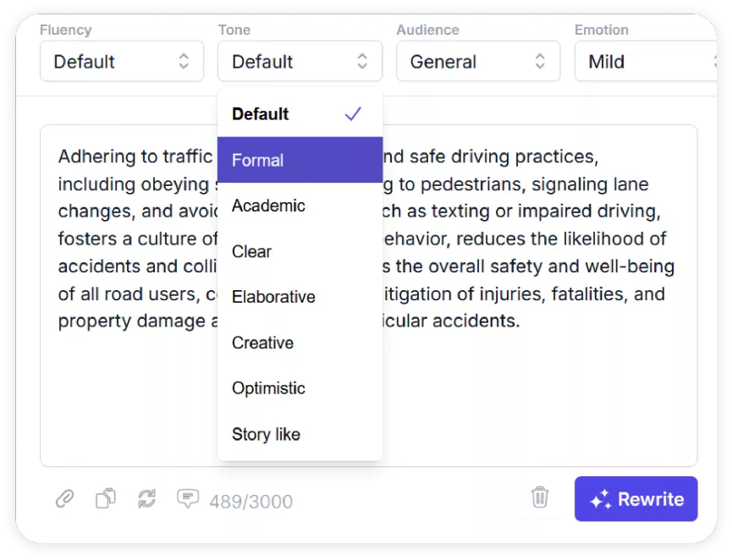
Task: Click the paperclip attach icon
Action: tap(65, 498)
